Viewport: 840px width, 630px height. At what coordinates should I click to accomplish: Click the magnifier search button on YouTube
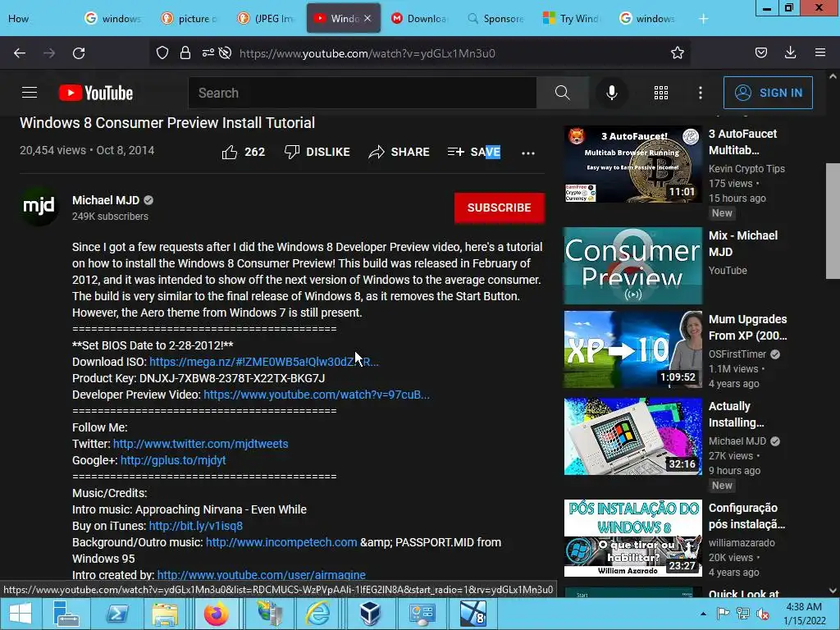(563, 93)
